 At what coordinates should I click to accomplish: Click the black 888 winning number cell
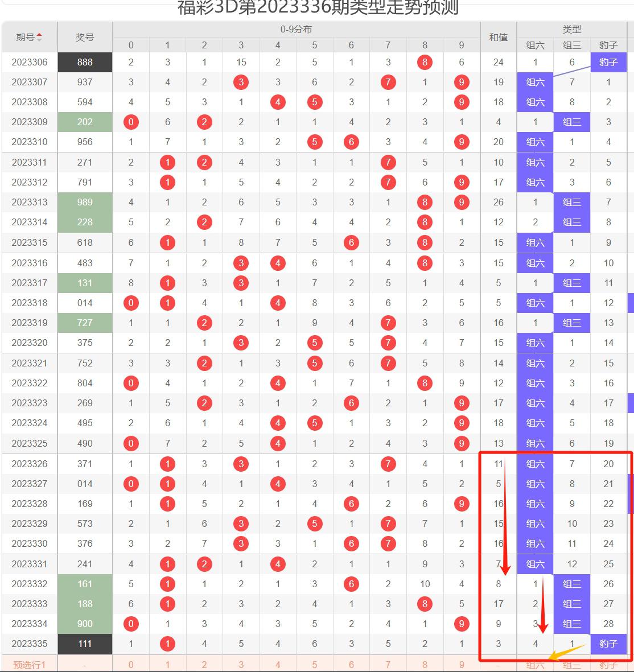[85, 62]
